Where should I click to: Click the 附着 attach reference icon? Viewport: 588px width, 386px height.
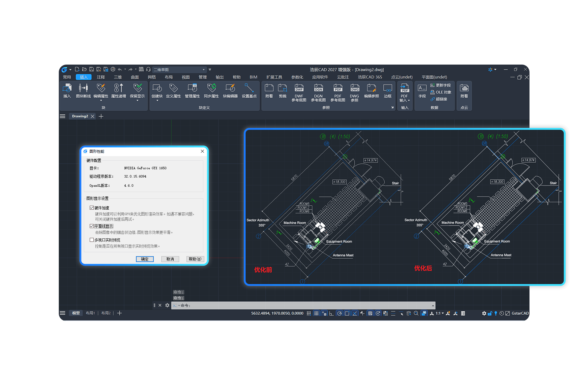pos(269,91)
